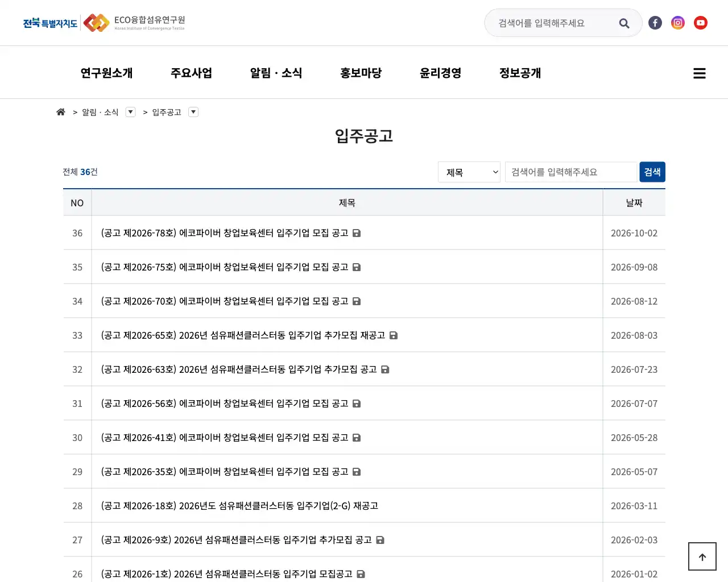Viewport: 728px width, 582px height.
Task: Open the 정보공개 menu
Action: click(520, 73)
